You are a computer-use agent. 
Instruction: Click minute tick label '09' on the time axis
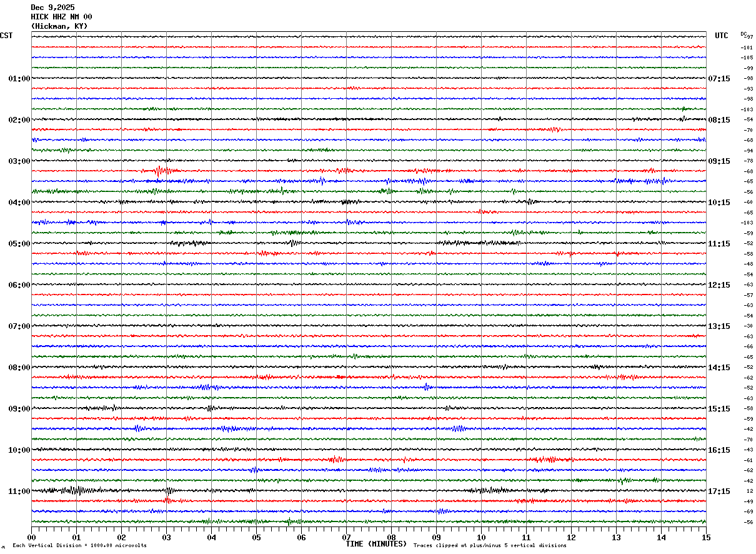[436, 537]
